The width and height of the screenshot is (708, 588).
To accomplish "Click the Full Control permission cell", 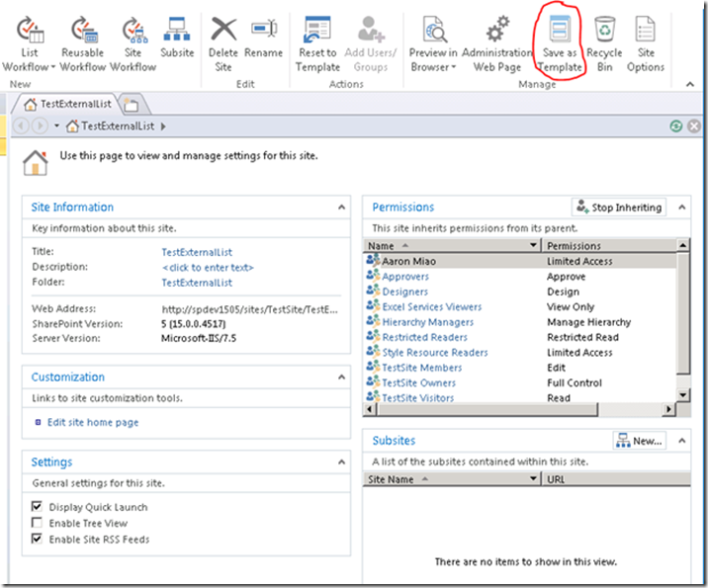I will tap(575, 383).
